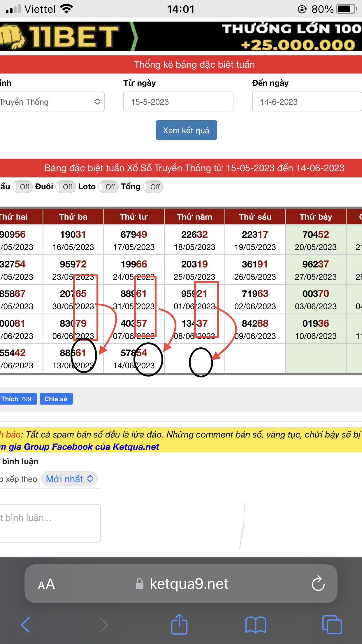Tap the lock icon in address bar

click(140, 584)
